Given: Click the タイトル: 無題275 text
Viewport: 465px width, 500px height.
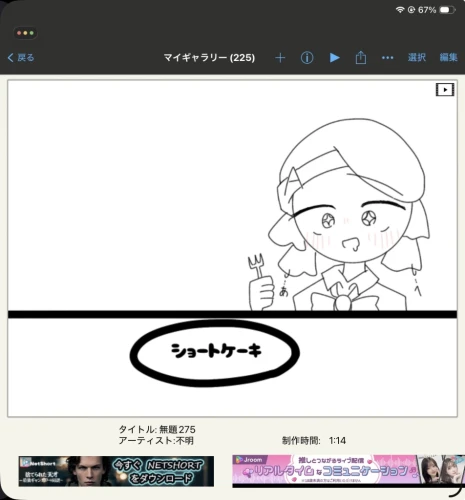Looking at the screenshot, I should pos(157,429).
